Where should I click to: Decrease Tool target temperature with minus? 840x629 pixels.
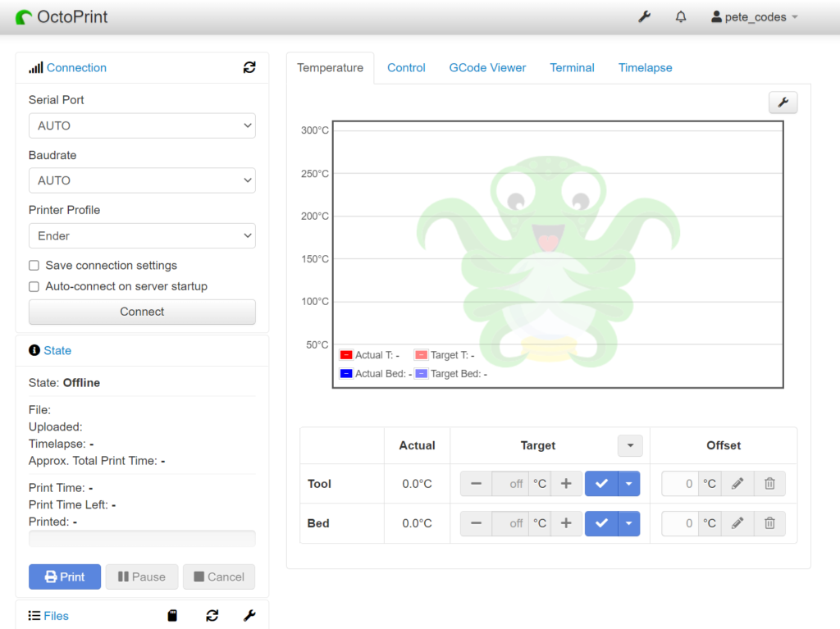[476, 484]
